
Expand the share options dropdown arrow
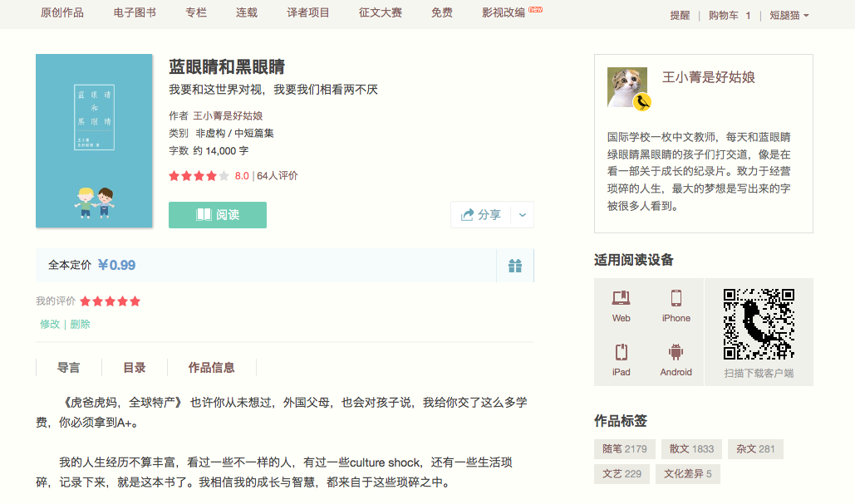point(522,214)
